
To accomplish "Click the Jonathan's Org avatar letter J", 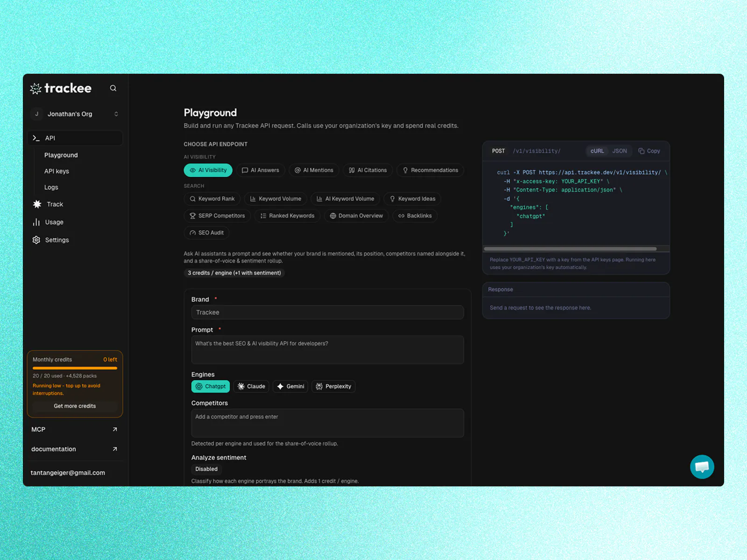I will (x=37, y=114).
